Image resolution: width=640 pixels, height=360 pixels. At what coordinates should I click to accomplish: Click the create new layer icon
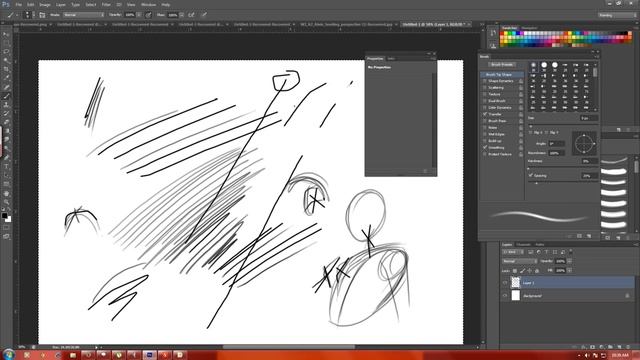click(x=620, y=347)
